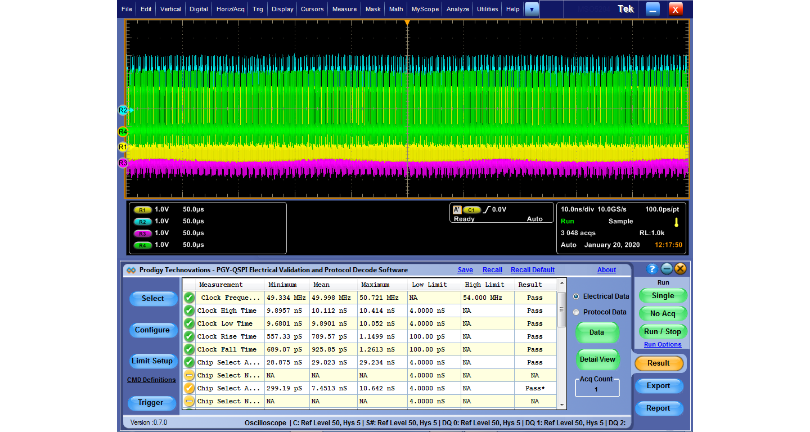The height and width of the screenshot is (432, 810).
Task: Open the Prodigy help question-mark icon
Action: click(652, 269)
